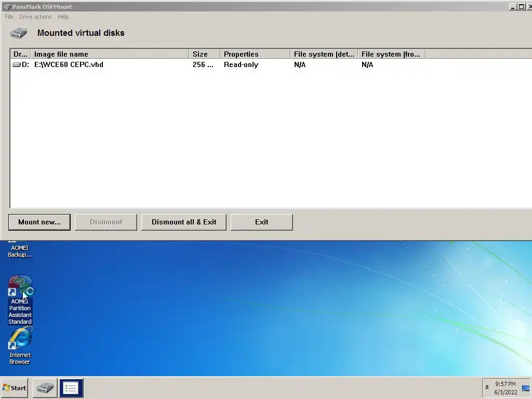Click the monitor icon in system tray
Image resolution: width=532 pixels, height=399 pixels.
point(526,388)
